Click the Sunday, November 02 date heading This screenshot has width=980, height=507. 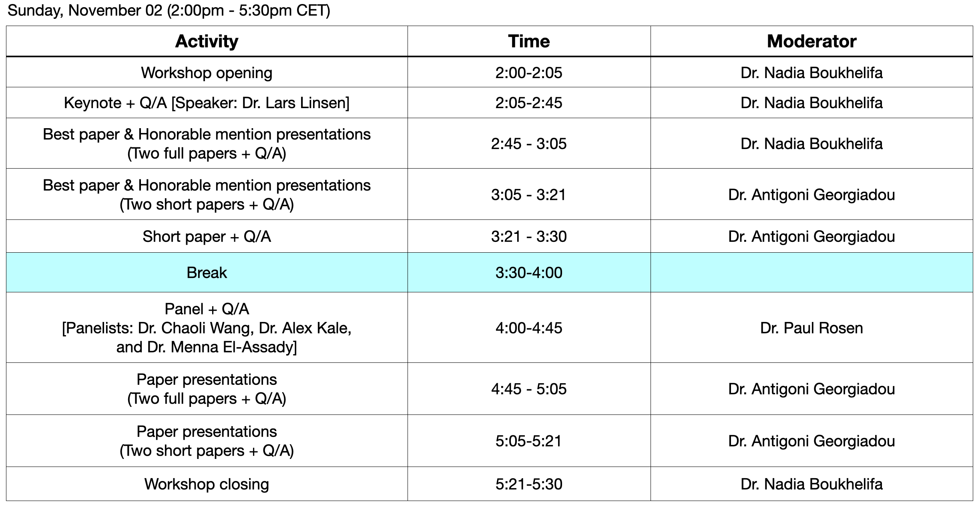[x=169, y=10]
